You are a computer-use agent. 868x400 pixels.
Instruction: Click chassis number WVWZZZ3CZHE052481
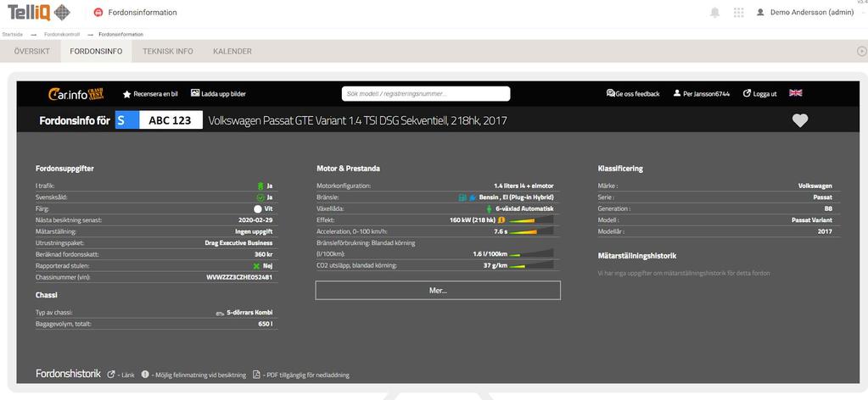tap(239, 276)
